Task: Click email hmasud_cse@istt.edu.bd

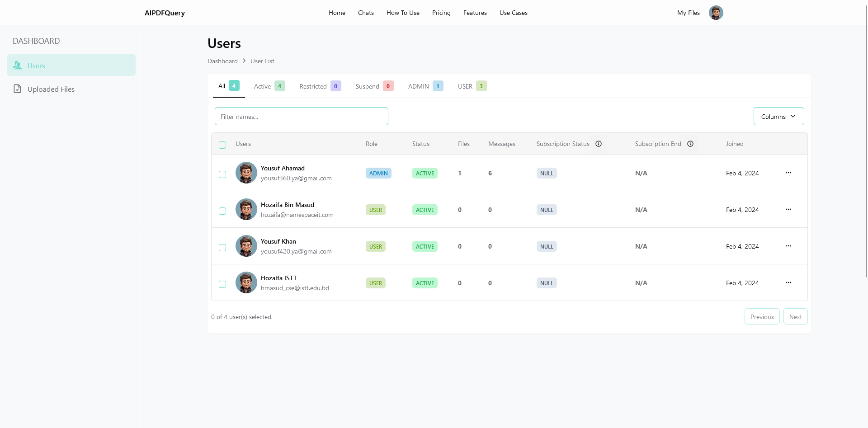Action: pyautogui.click(x=295, y=288)
